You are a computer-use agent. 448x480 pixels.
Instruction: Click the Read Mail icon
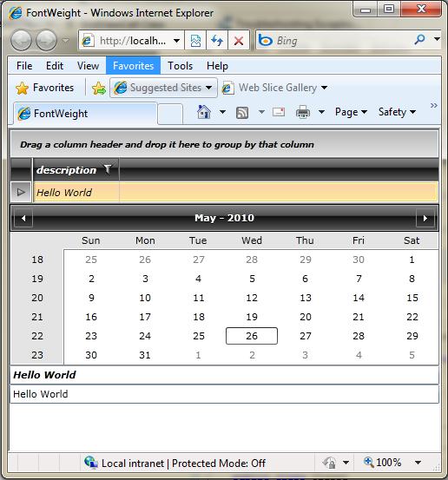pos(279,112)
